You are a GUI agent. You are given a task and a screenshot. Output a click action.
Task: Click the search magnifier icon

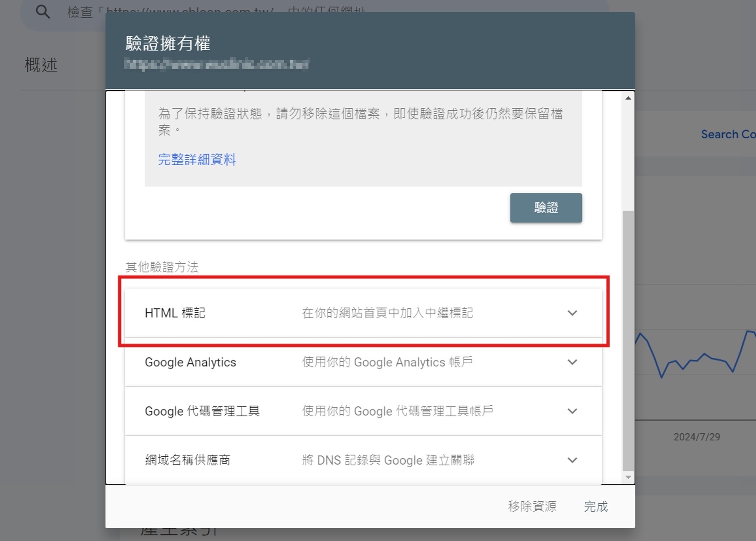coord(43,12)
